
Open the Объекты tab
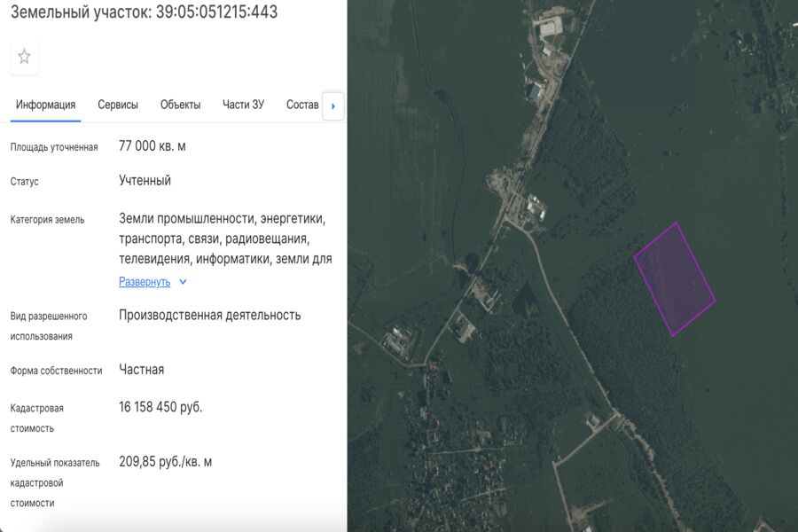click(180, 105)
